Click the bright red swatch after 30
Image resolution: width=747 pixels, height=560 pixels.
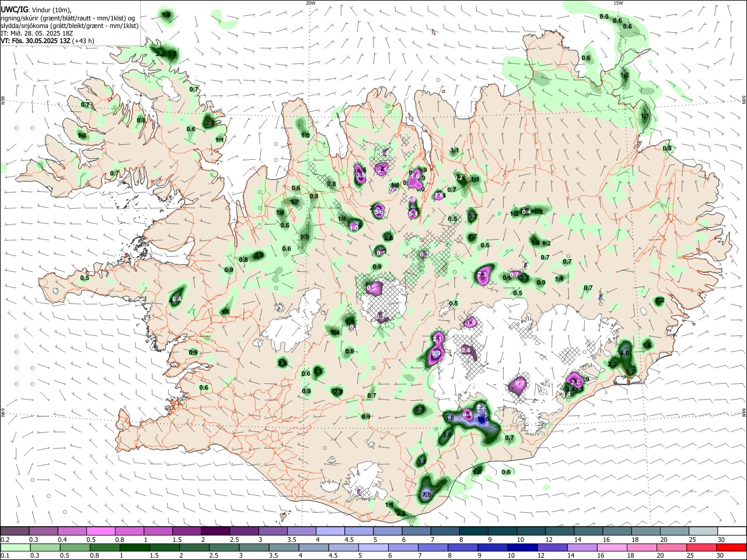tap(731, 547)
